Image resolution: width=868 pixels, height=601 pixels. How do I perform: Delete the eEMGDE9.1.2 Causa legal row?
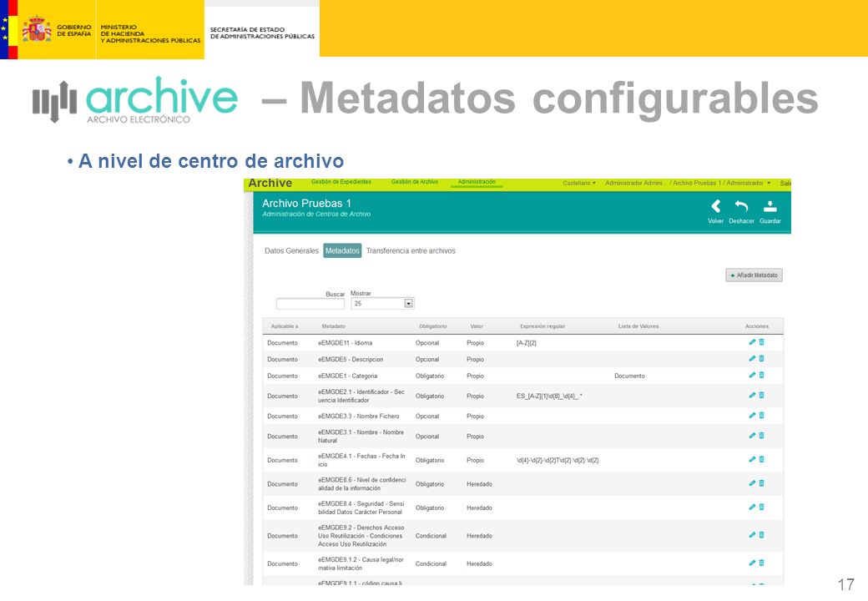pos(762,563)
